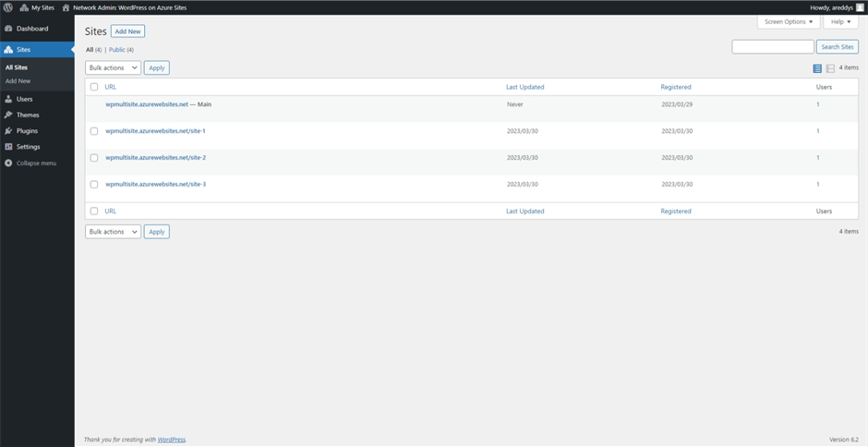Select All Sites submenu item
Screen dimensions: 868x447
17,67
